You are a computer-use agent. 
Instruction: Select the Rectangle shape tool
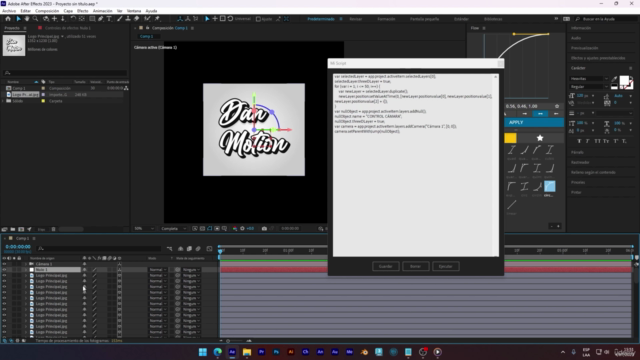tap(92, 19)
